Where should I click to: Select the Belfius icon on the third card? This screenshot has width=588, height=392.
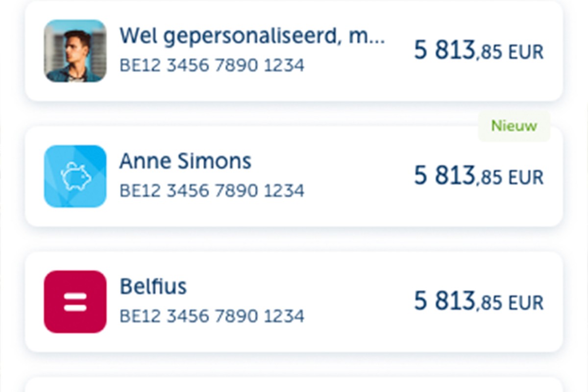coord(74,302)
